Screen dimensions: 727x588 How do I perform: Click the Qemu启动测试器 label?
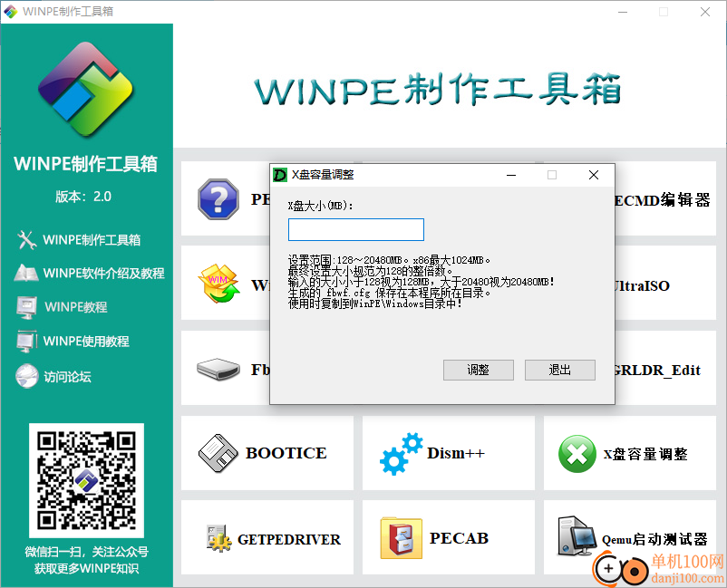tap(654, 539)
